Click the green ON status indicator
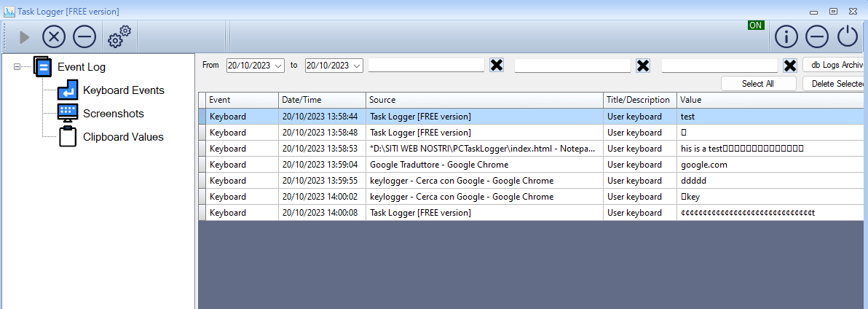 [756, 26]
